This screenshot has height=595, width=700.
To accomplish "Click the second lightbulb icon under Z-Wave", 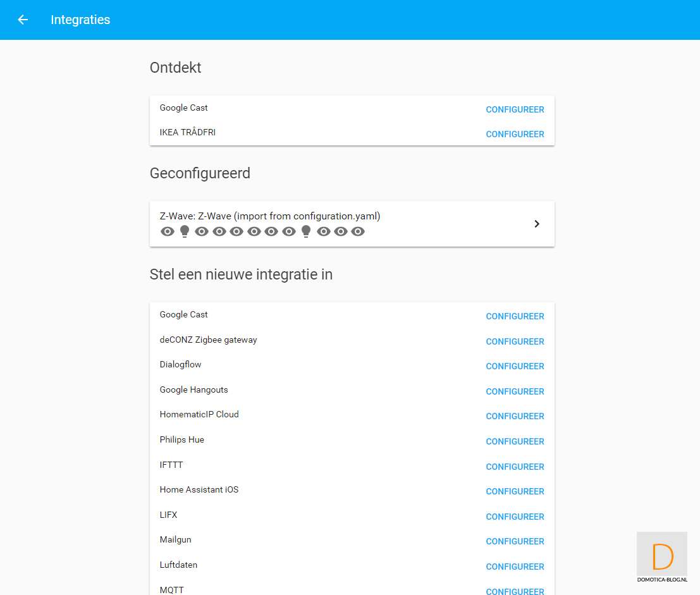I will (x=306, y=231).
